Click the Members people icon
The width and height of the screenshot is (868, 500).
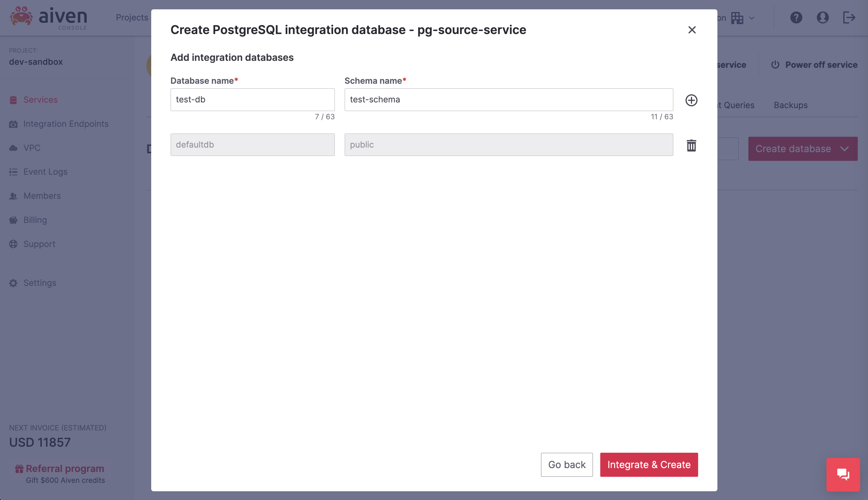[x=13, y=196]
